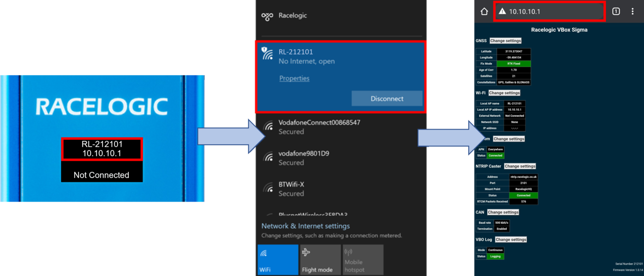Screen dimensions: 644x276
Task: Click the Longitude value -59.484154
Action: 514,57
